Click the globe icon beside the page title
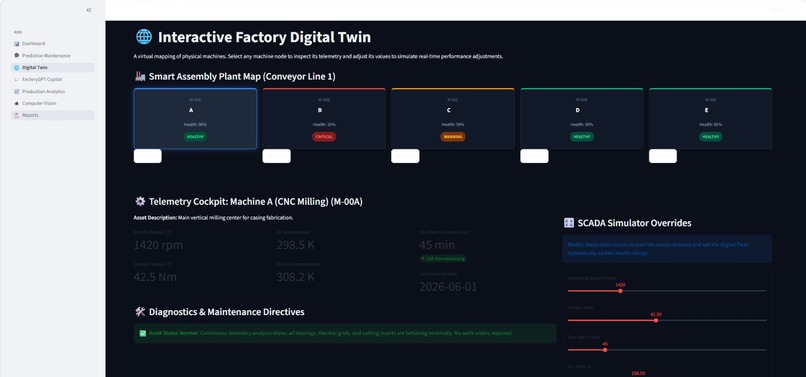The image size is (806, 377). (x=144, y=37)
